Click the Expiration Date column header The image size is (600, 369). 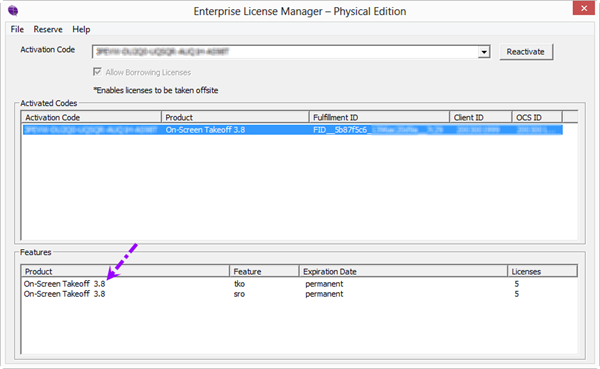coord(403,271)
